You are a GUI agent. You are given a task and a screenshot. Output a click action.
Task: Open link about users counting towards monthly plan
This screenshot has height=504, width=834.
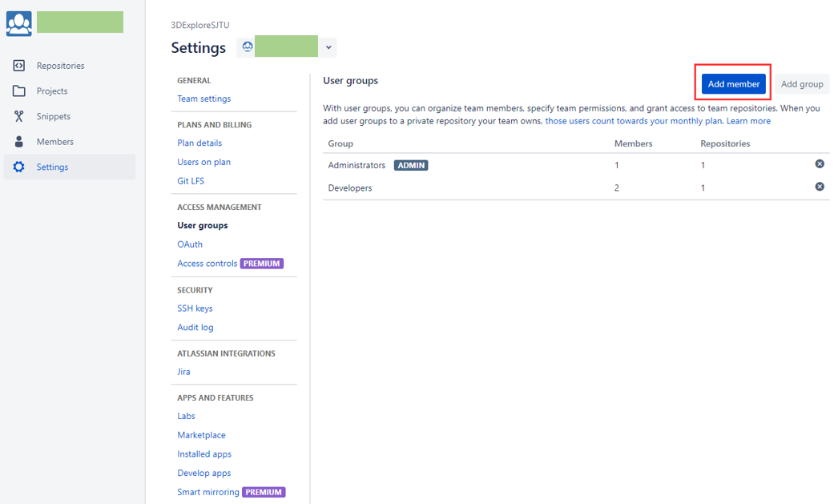point(634,121)
